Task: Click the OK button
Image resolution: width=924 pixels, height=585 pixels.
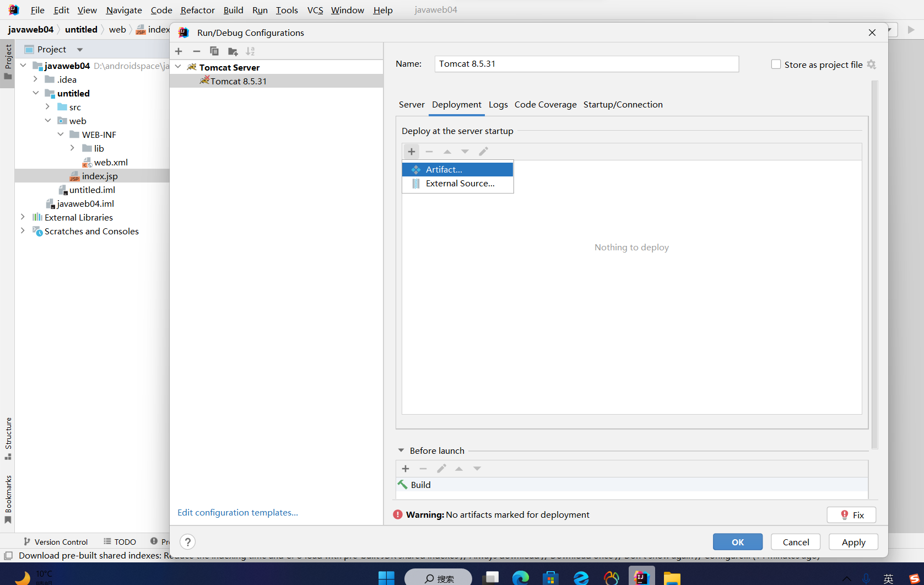Action: 738,542
